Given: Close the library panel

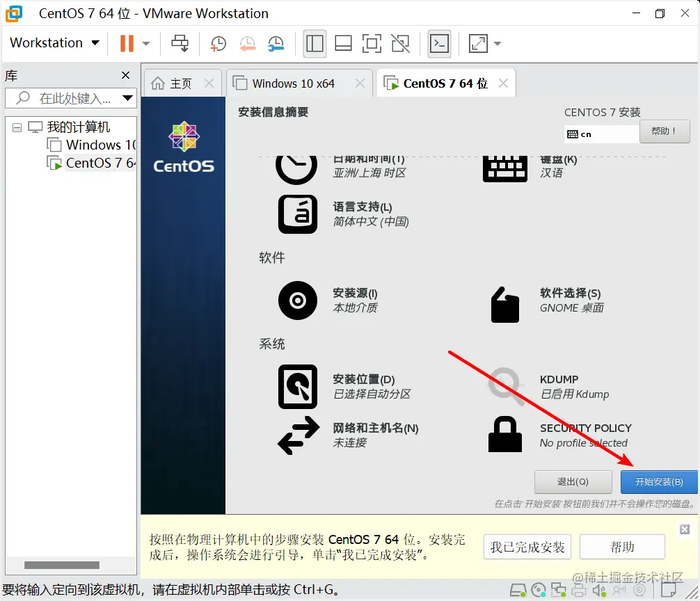Looking at the screenshot, I should pyautogui.click(x=125, y=75).
